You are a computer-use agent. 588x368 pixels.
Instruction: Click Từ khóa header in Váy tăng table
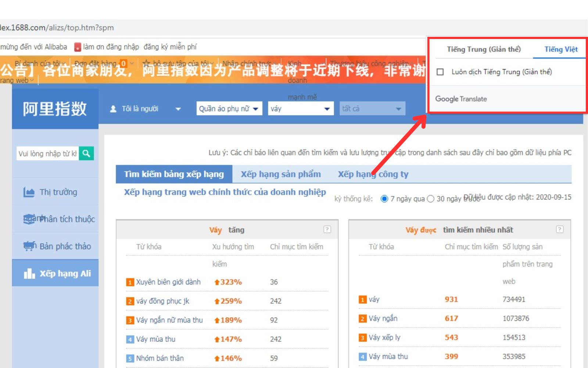point(149,247)
